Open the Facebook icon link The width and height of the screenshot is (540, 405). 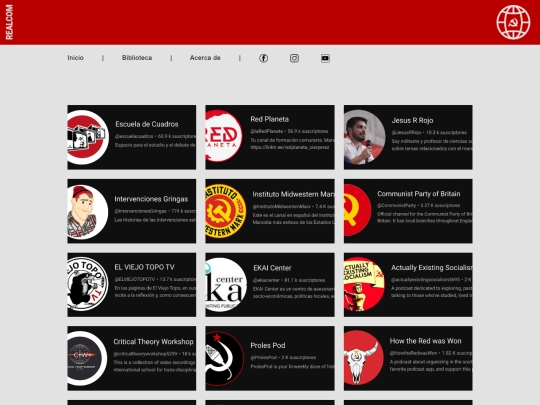click(x=263, y=58)
